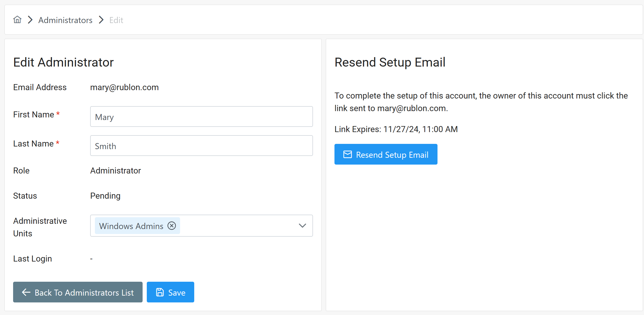Click the floppy disk Save icon
The height and width of the screenshot is (315, 644).
click(x=160, y=292)
